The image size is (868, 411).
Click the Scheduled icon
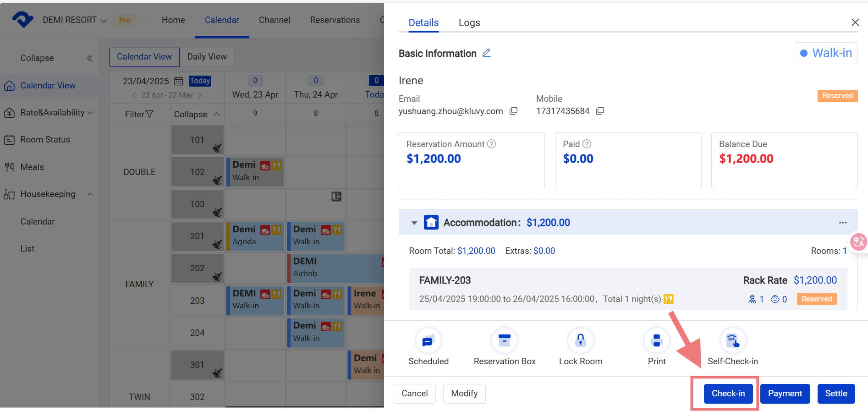click(x=428, y=341)
